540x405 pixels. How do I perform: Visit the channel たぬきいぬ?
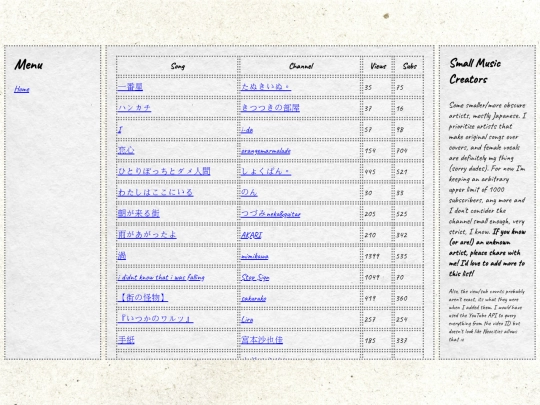(x=266, y=86)
